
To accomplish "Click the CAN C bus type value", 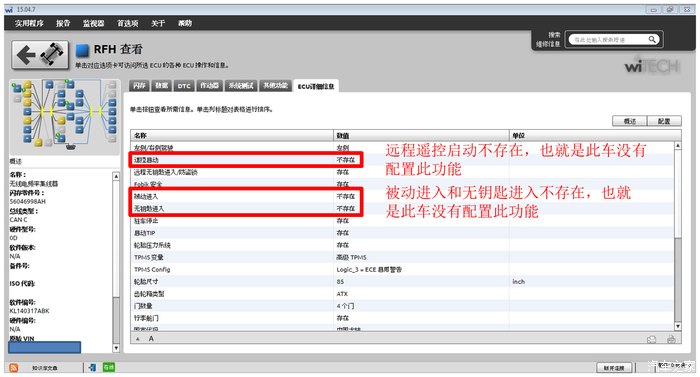I will point(18,220).
